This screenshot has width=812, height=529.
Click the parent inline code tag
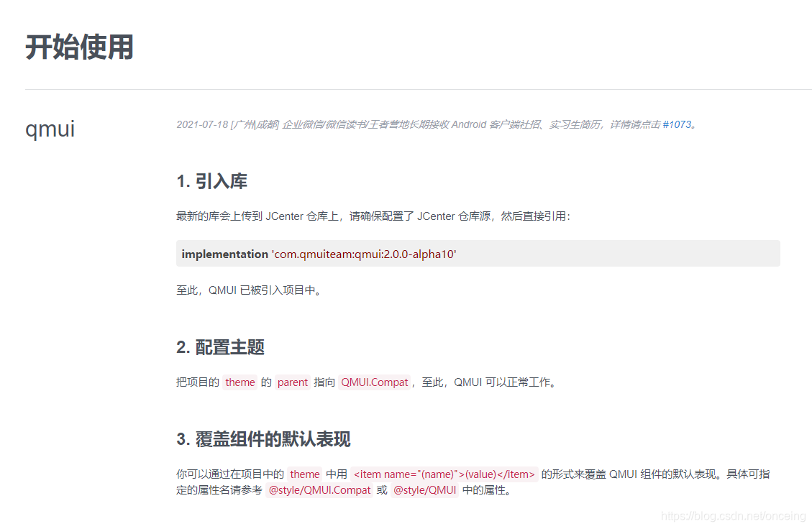pos(293,382)
